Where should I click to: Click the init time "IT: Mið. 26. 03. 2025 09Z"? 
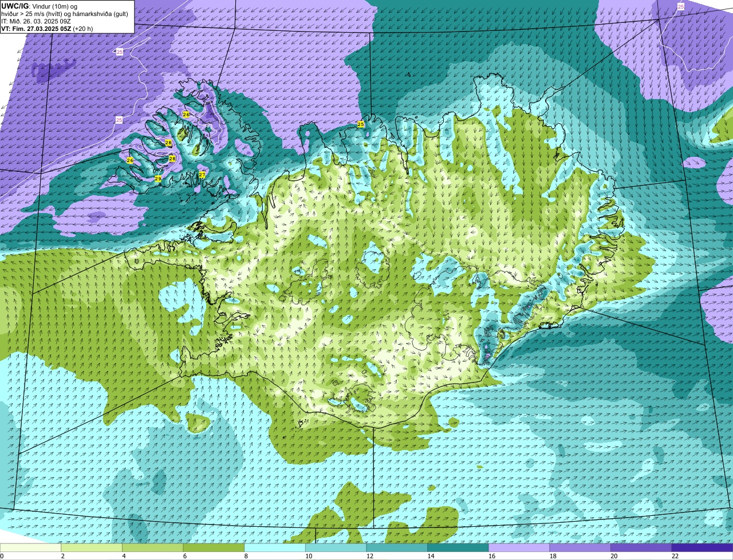coord(37,21)
